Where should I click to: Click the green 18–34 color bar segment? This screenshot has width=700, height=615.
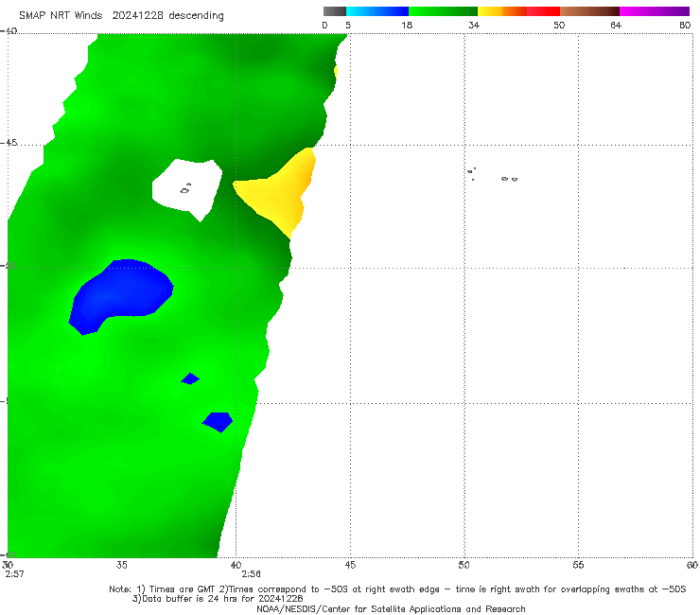click(x=443, y=11)
